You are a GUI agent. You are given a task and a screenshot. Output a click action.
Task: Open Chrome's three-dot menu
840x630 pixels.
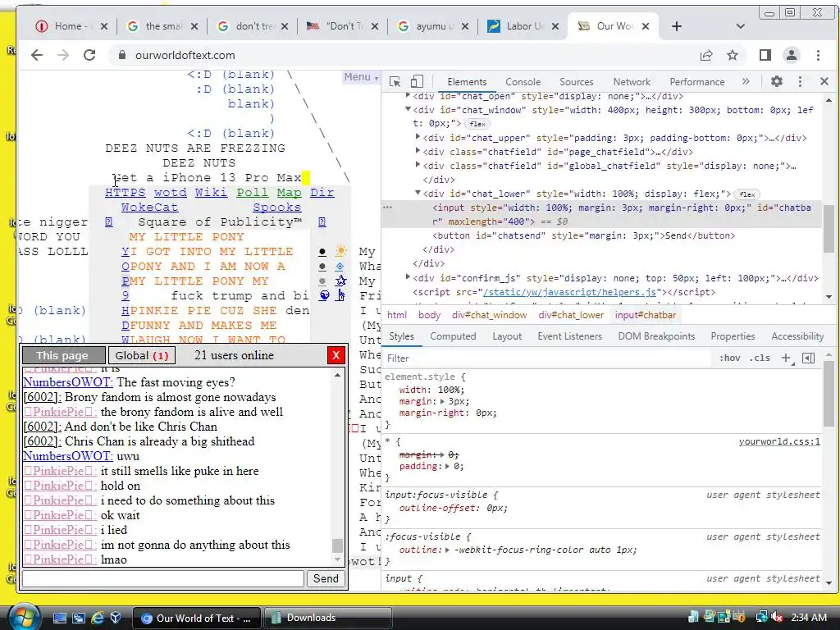point(818,55)
